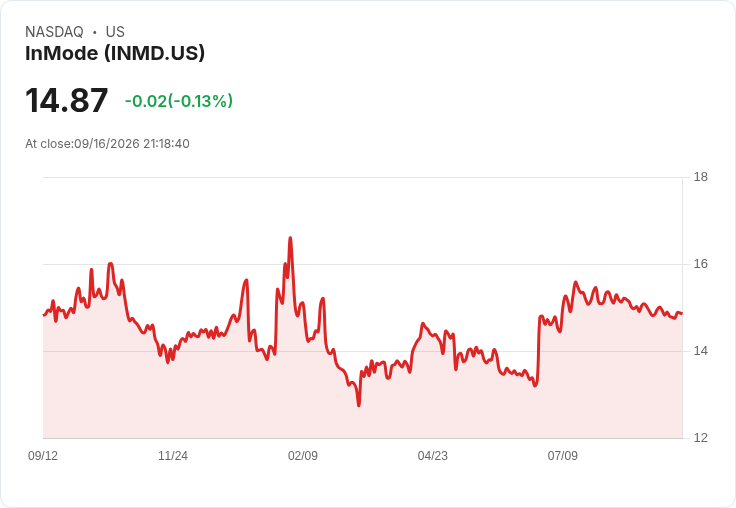Click the 02/09 date axis label
The width and height of the screenshot is (736, 508).
(x=303, y=455)
